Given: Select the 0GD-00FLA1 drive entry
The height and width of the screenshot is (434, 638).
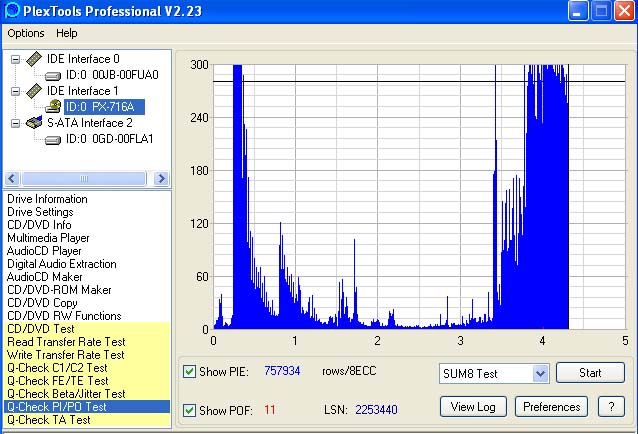Looking at the screenshot, I should click(x=109, y=139).
